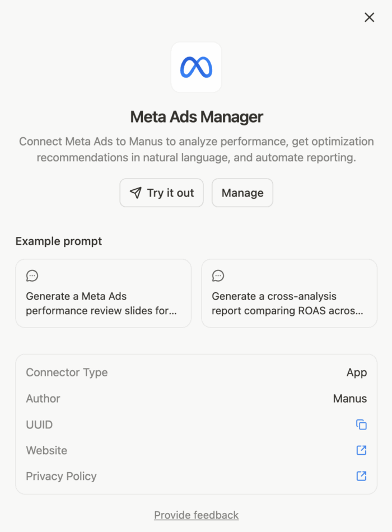Click the Privacy Policy row label
The image size is (392, 532).
61,476
